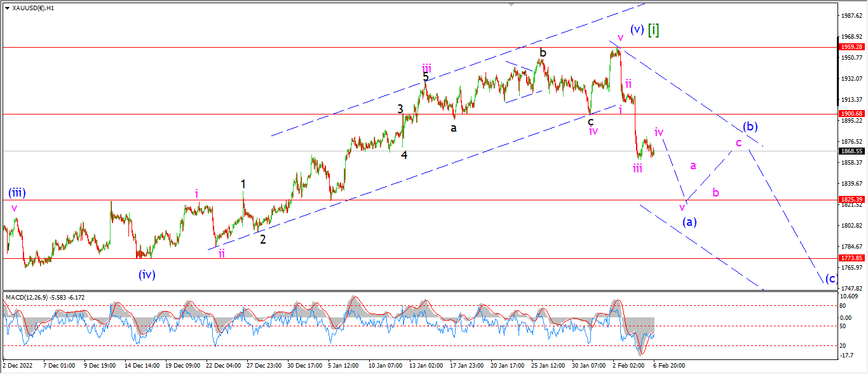Select the blue (iii) label on left
Screen dimensions: 868x374
(17, 193)
